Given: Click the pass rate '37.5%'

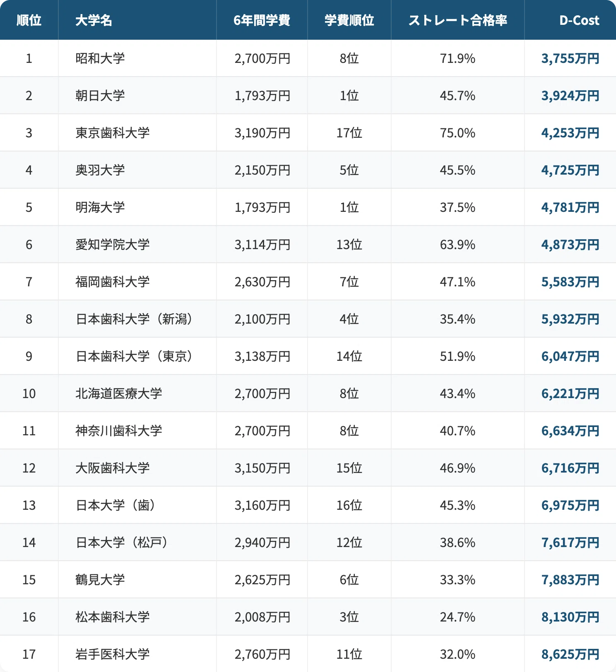Looking at the screenshot, I should tap(457, 207).
